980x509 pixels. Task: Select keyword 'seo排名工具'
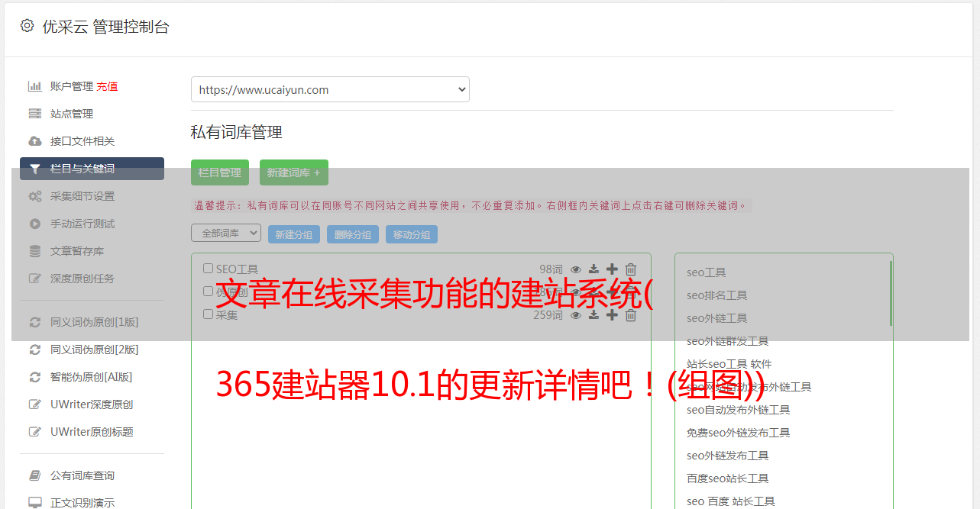tap(717, 295)
